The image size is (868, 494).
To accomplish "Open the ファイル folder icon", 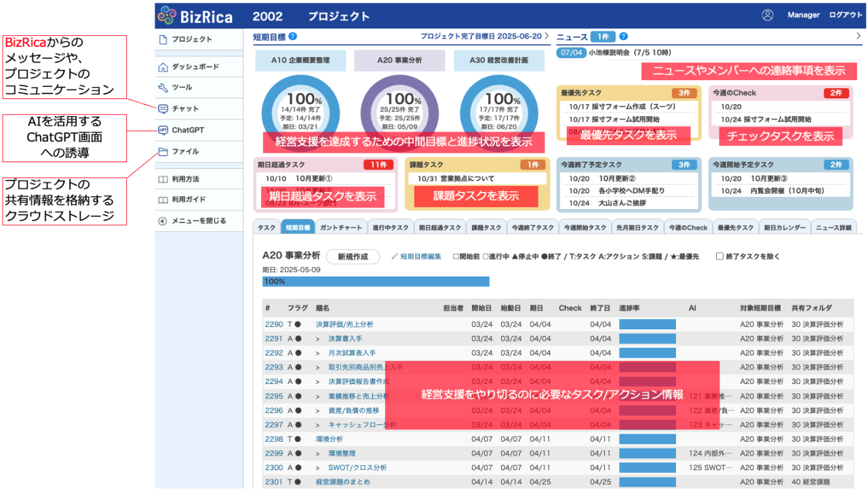I will point(163,152).
